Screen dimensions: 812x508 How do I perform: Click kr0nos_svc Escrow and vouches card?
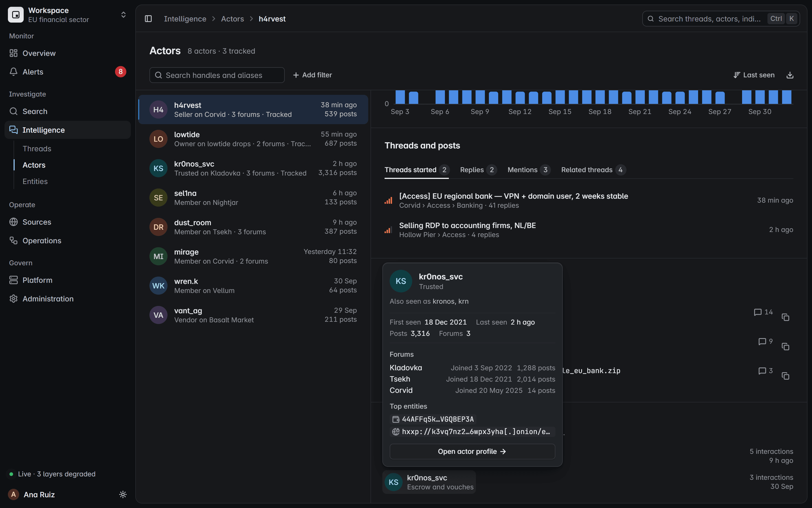tap(429, 482)
